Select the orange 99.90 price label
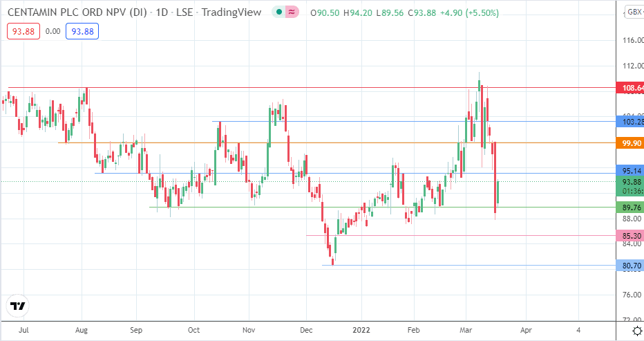The height and width of the screenshot is (341, 644). [630, 143]
